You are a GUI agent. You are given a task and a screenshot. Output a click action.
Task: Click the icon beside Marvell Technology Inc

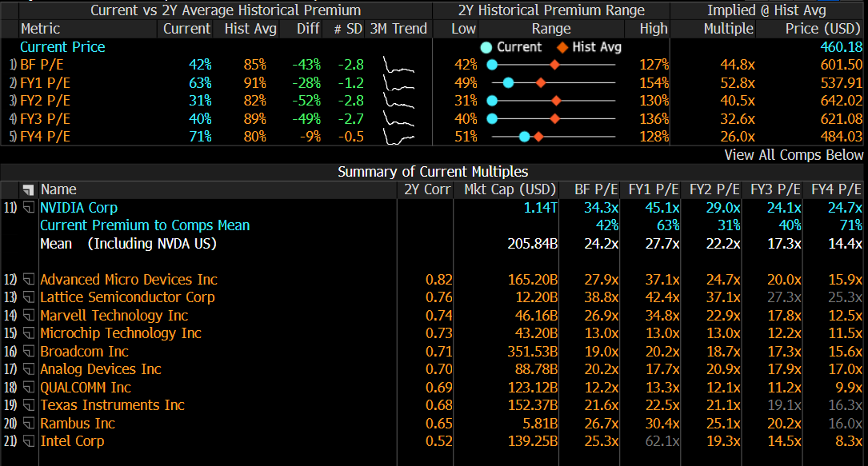(29, 316)
